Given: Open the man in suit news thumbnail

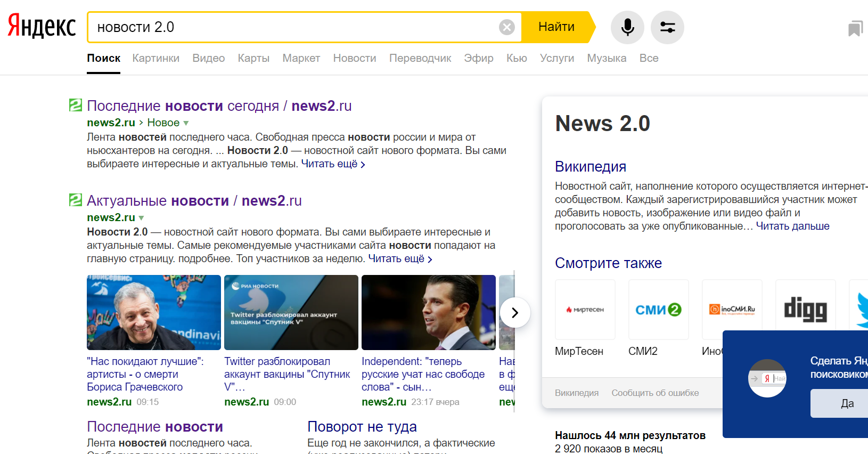Looking at the screenshot, I should tap(429, 312).
